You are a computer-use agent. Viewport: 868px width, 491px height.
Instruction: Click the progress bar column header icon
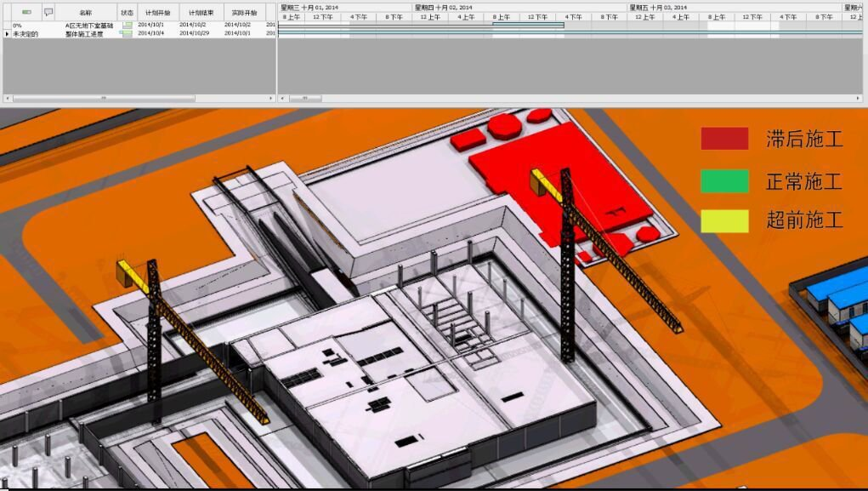(26, 12)
